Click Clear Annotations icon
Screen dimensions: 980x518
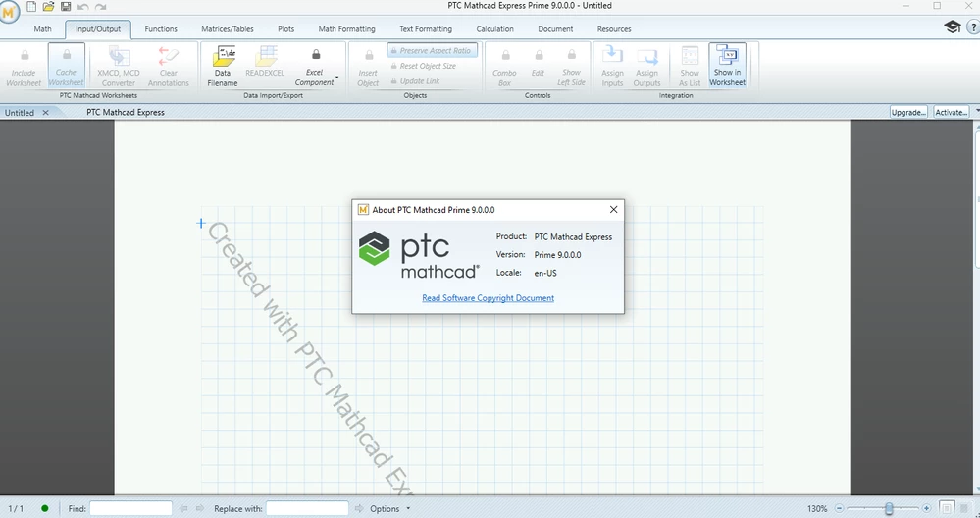168,67
